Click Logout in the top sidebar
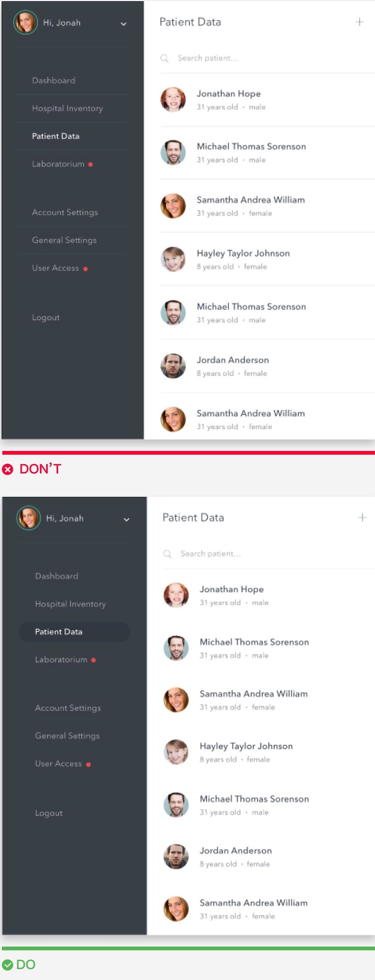This screenshot has width=375, height=980. pos(46,318)
